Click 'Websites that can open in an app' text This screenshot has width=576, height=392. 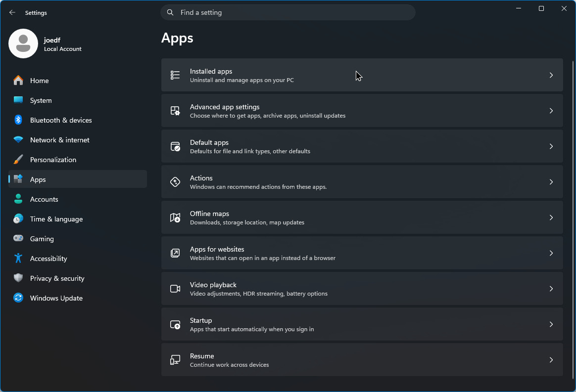tap(263, 258)
